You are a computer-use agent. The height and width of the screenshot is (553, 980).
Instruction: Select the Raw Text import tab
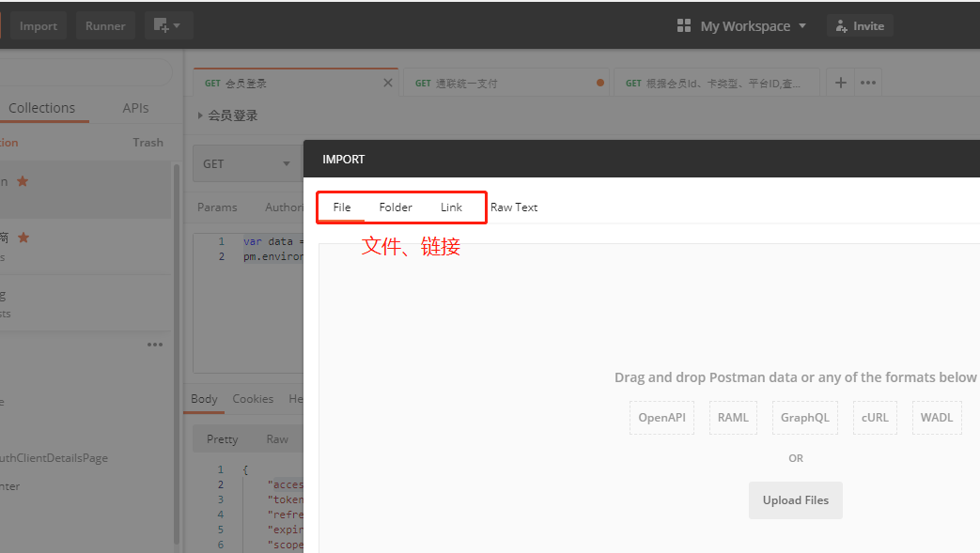point(514,207)
